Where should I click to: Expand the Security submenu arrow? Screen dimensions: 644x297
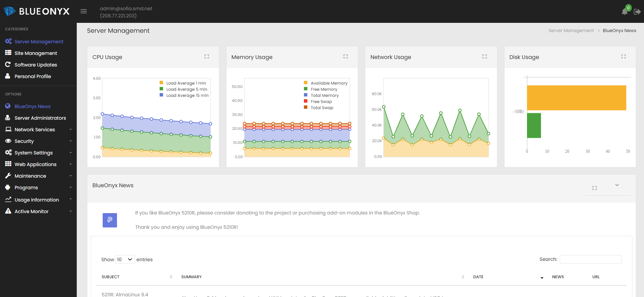71,141
